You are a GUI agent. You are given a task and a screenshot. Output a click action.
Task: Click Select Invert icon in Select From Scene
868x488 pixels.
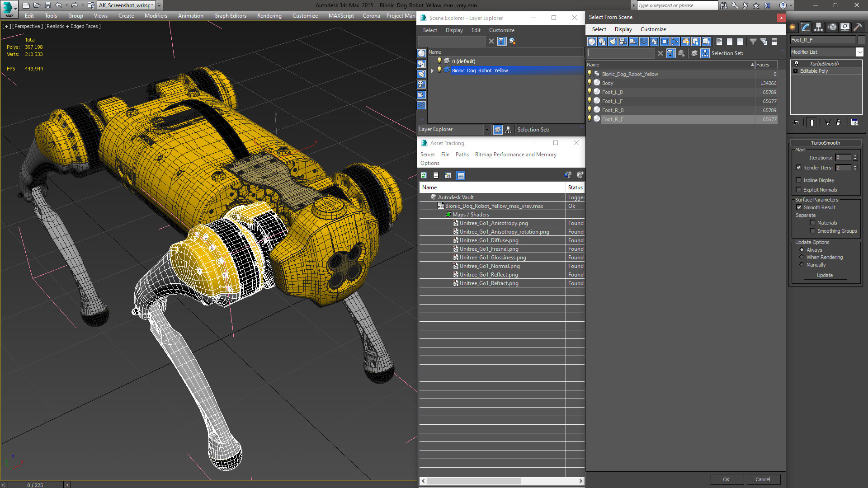point(740,42)
